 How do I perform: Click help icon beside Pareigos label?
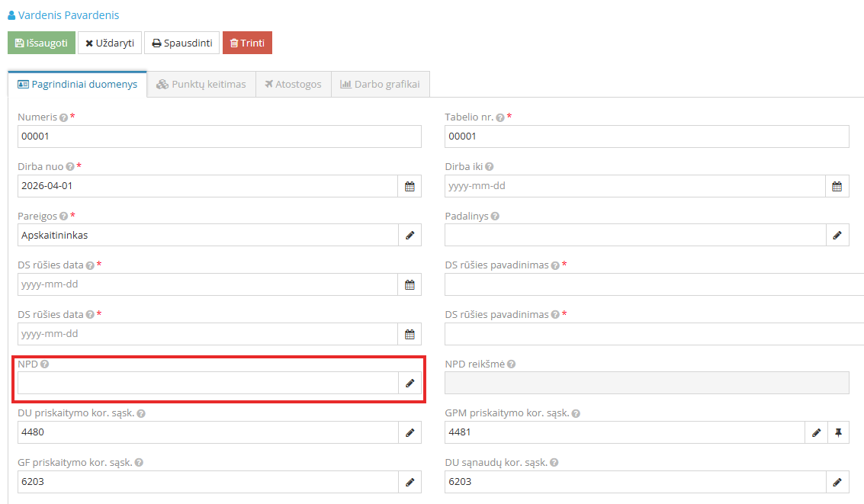63,216
